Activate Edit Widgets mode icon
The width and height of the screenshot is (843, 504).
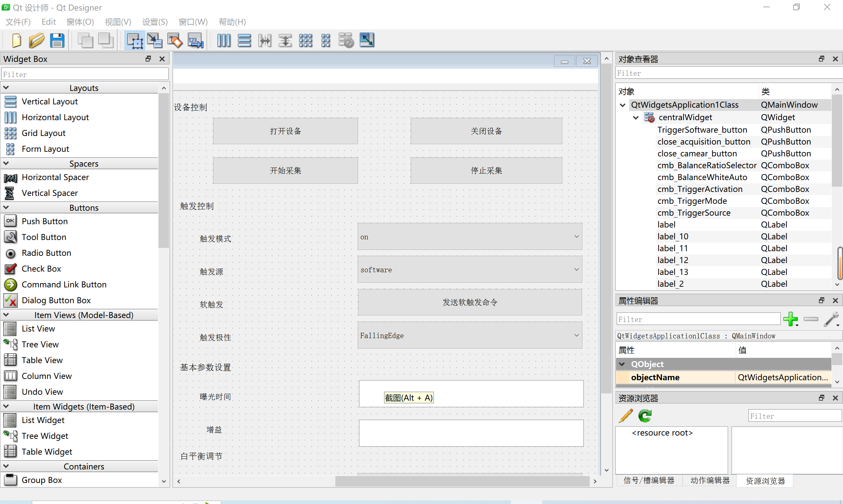coord(134,40)
